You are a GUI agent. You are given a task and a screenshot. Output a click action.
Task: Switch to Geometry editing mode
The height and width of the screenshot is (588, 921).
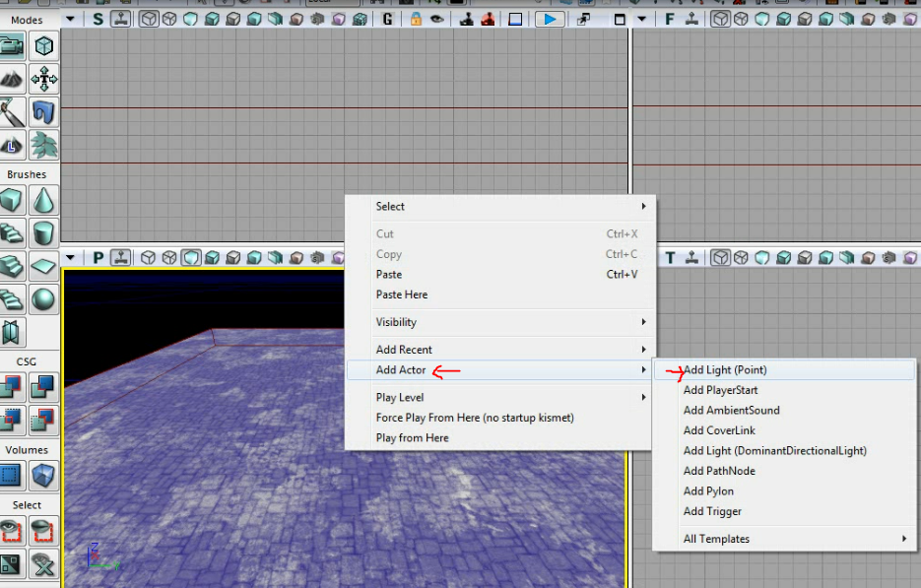[x=44, y=46]
